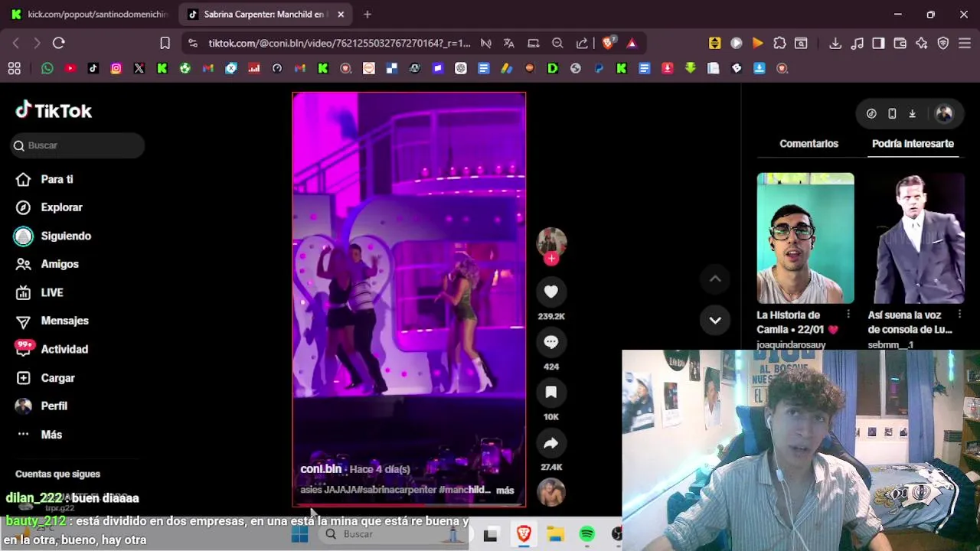Open File Explorer from the taskbar

click(555, 534)
